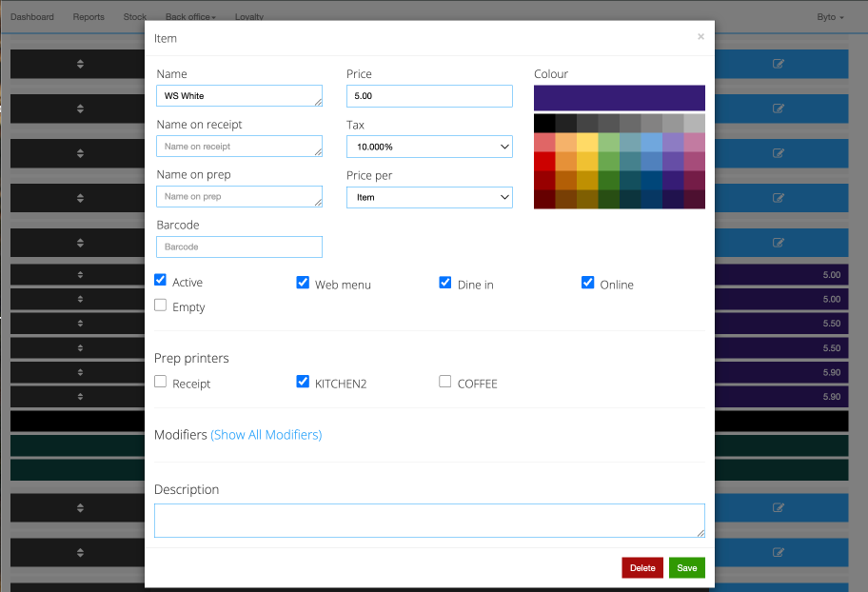Click the bottommost edit pencil icon on right

tap(779, 552)
